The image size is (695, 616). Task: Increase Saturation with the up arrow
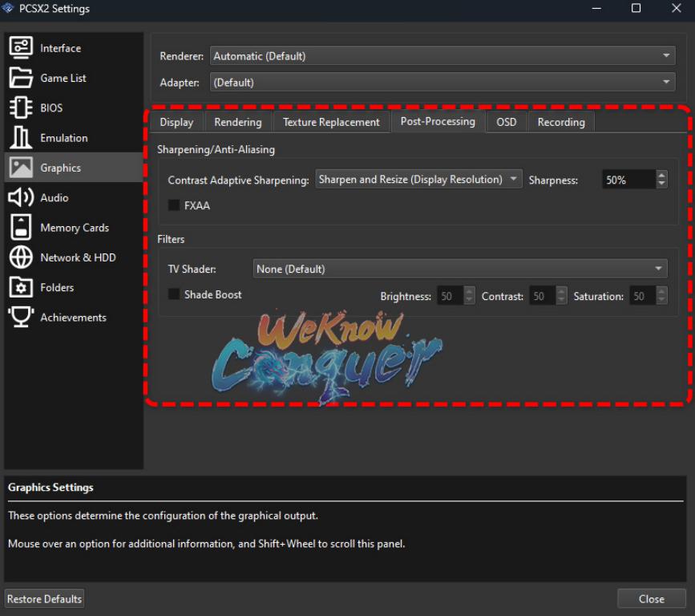(x=661, y=291)
